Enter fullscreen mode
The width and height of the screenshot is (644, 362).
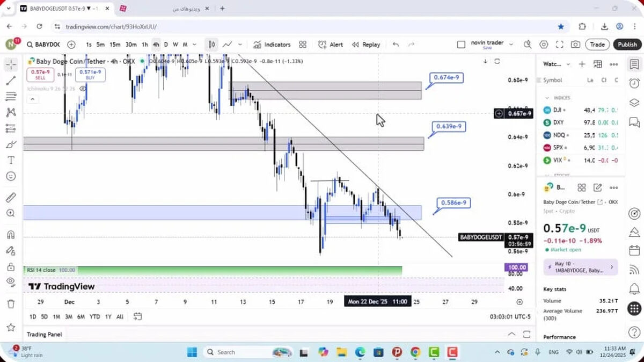point(559,45)
